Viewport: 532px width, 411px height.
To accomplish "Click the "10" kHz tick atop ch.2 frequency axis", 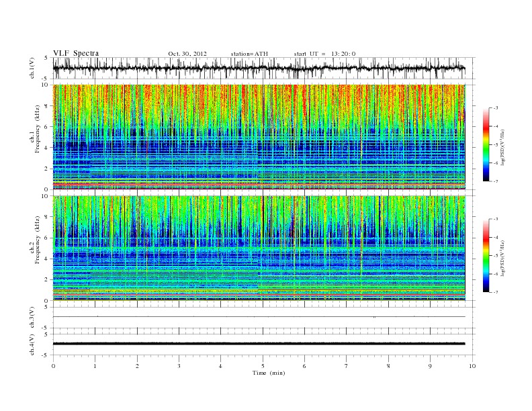I will (46, 196).
